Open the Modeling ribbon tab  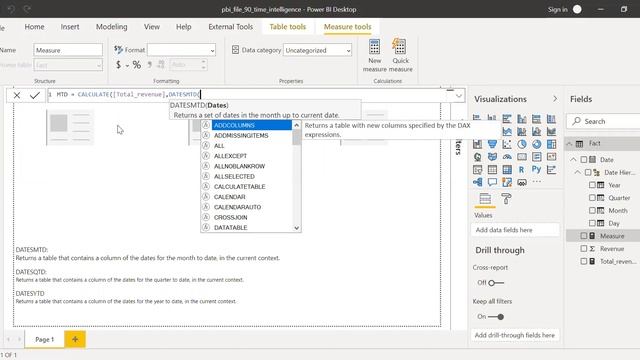click(111, 27)
